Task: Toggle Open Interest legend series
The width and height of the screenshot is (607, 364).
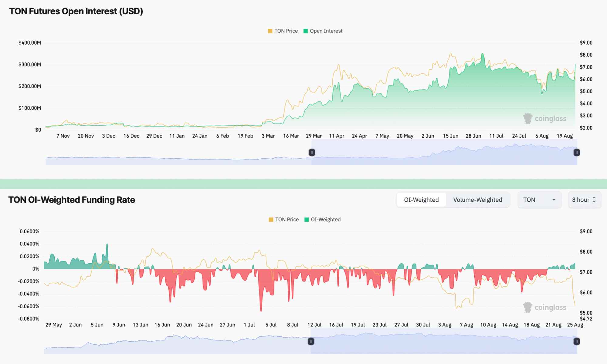Action: click(326, 31)
